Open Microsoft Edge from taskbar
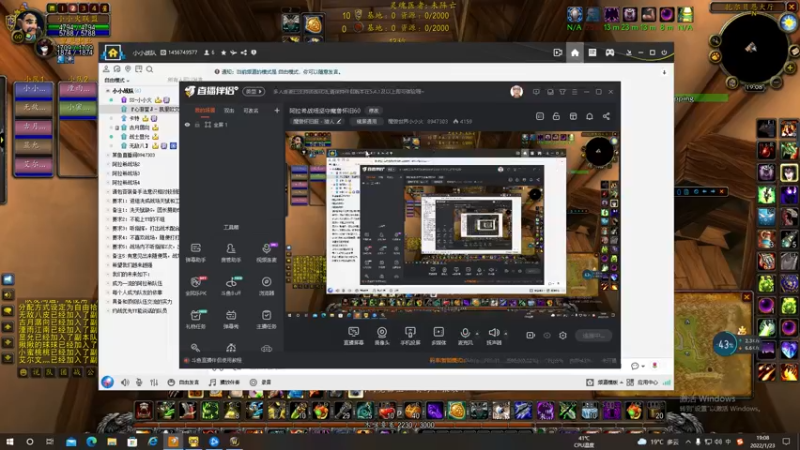Screen dimensions: 800x450 [x=91, y=442]
